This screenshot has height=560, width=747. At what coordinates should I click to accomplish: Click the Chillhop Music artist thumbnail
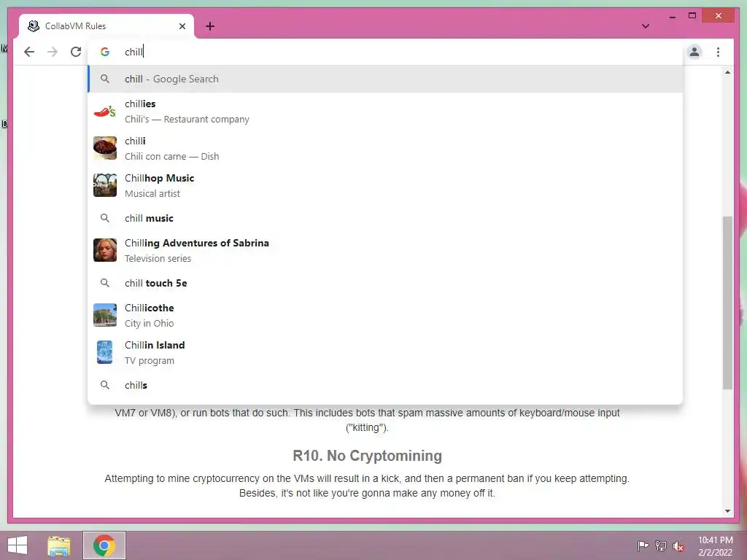pyautogui.click(x=105, y=185)
